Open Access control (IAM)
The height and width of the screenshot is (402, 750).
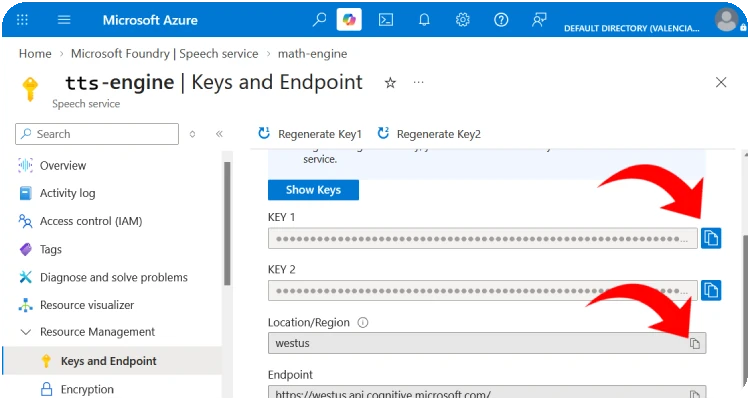tap(91, 221)
